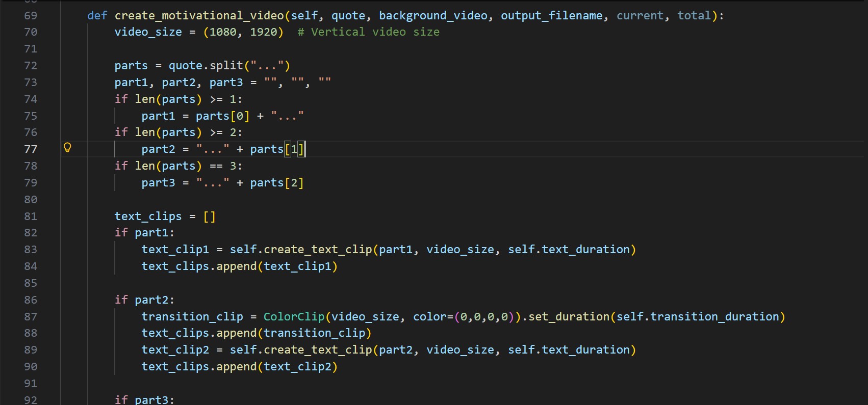Click 'parts[0]' on line 75
This screenshot has height=405, width=868.
click(223, 116)
